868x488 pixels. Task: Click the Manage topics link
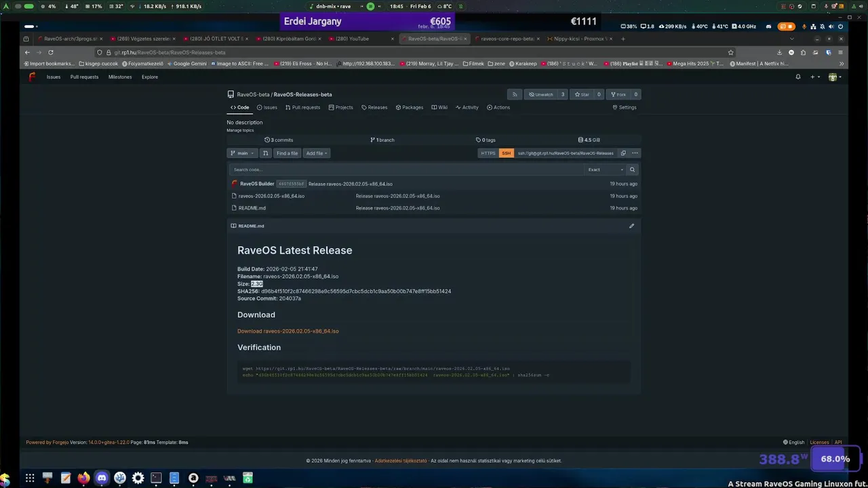pyautogui.click(x=240, y=130)
